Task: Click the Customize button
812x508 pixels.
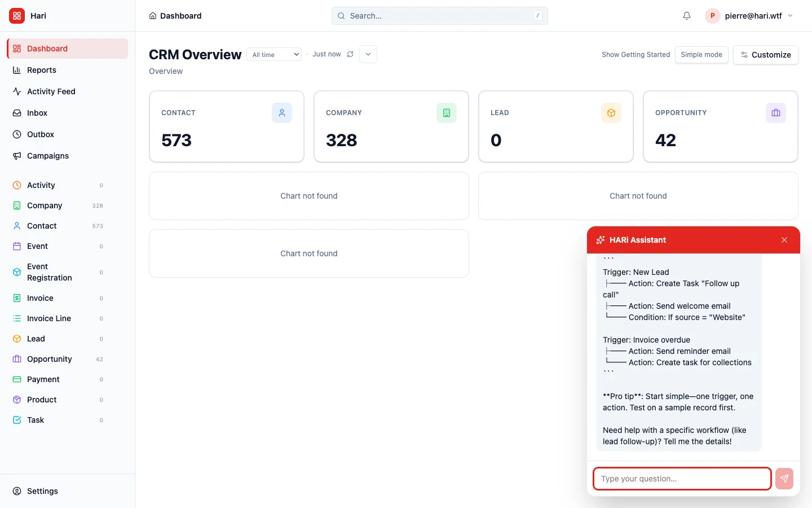Action: [766, 55]
